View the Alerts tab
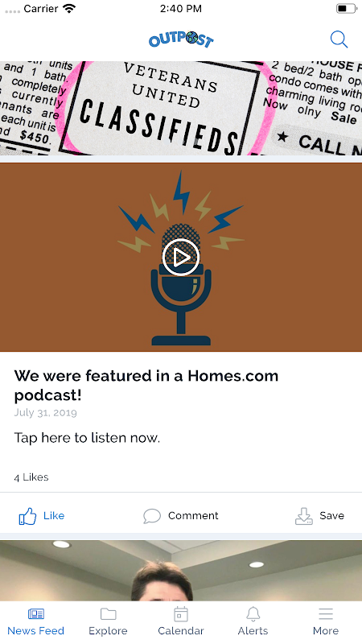362x644 pixels. [x=253, y=621]
